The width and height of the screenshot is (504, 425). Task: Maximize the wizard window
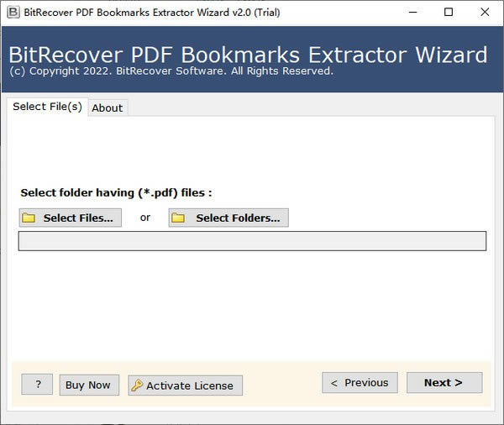pos(449,13)
